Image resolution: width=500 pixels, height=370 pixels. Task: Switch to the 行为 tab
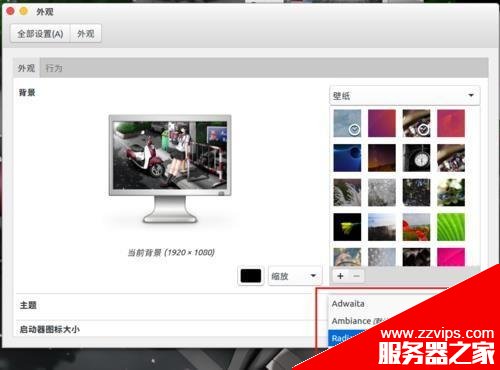pos(54,68)
